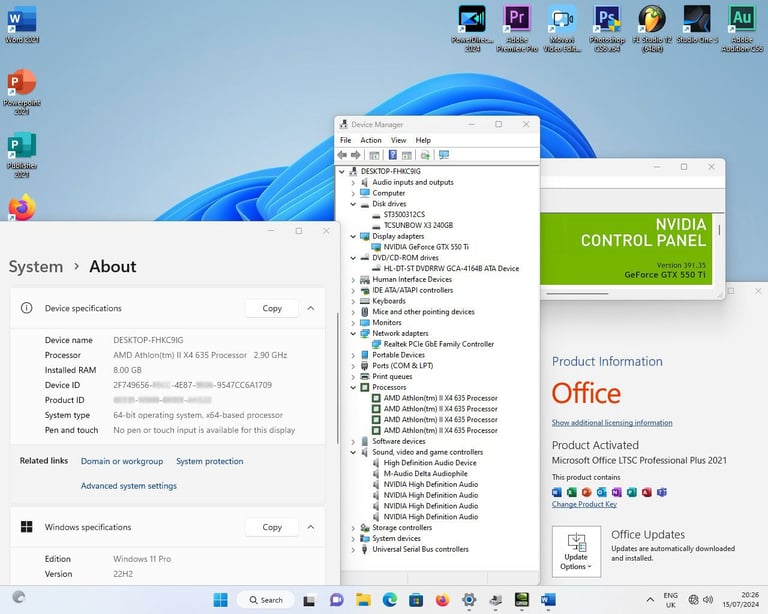Image resolution: width=768 pixels, height=614 pixels.
Task: Collapse the Device specifications section chevron
Action: (311, 308)
